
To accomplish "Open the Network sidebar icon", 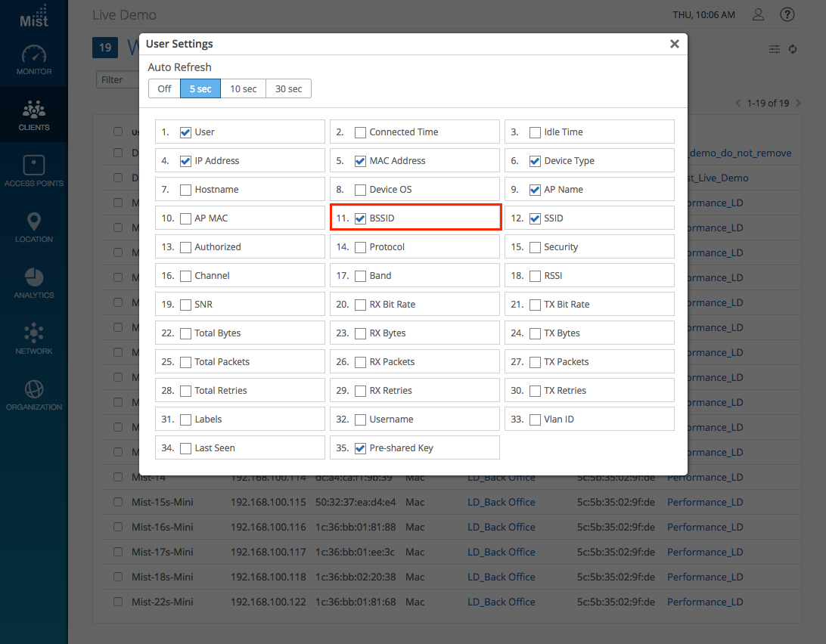I will (x=34, y=336).
